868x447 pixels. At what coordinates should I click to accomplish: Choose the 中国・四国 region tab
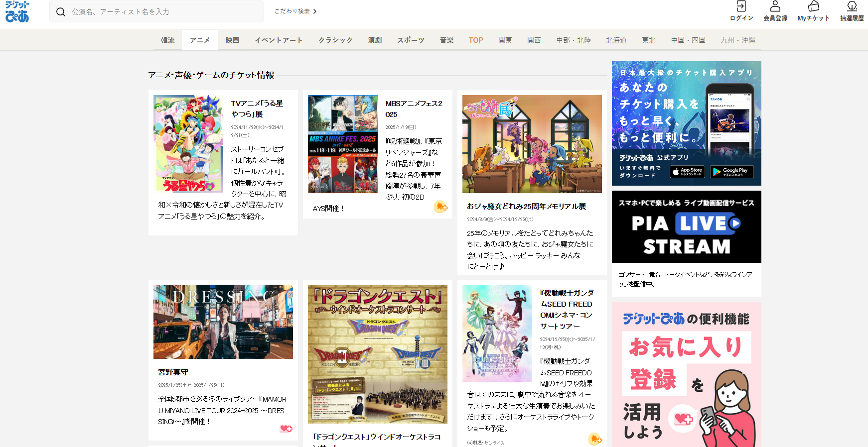click(688, 40)
